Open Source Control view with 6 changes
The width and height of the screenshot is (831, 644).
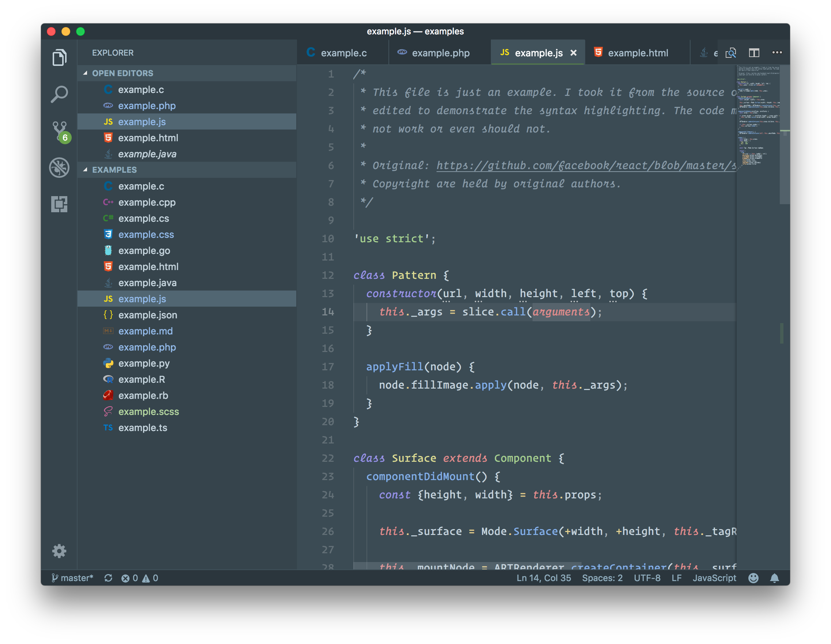point(60,131)
